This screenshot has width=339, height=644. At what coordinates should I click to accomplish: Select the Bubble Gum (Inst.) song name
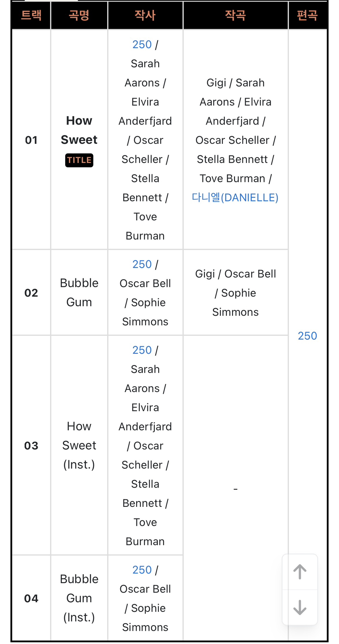click(x=79, y=598)
